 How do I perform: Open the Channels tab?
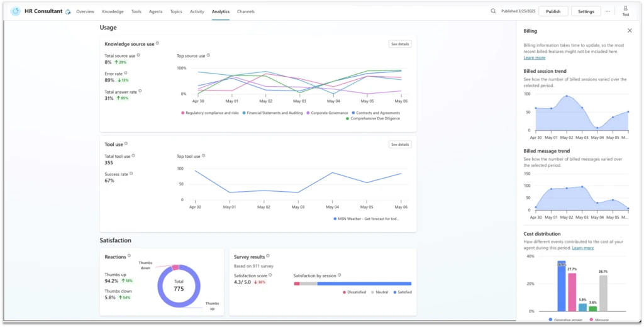246,11
